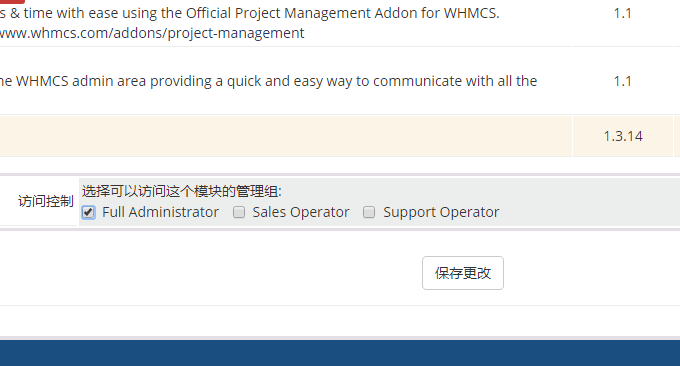This screenshot has width=680, height=366.
Task: Click version 1.1 in the admin area row
Action: point(622,81)
